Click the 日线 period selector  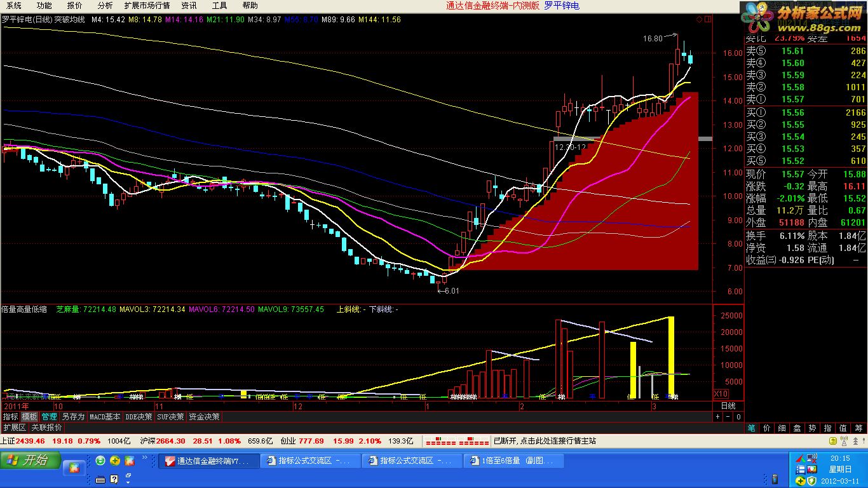(x=728, y=405)
